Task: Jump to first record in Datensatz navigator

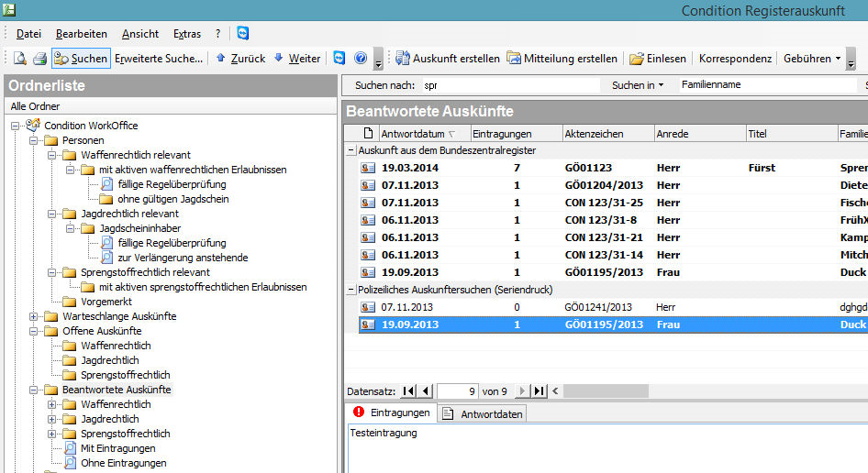Action: coord(408,391)
